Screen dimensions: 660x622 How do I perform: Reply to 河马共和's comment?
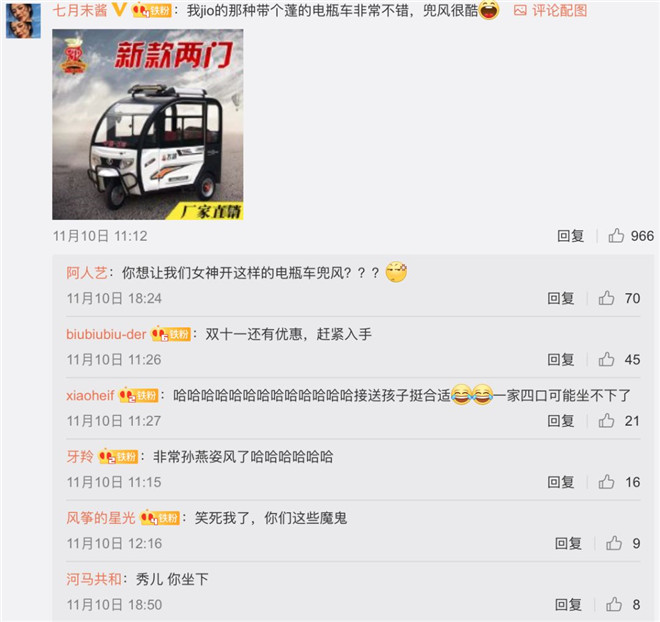pos(568,605)
